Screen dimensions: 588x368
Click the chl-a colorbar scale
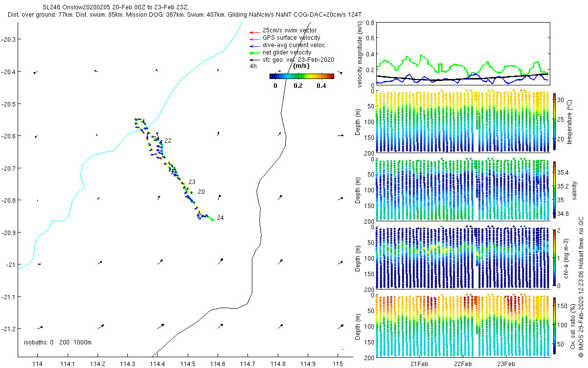[554, 258]
